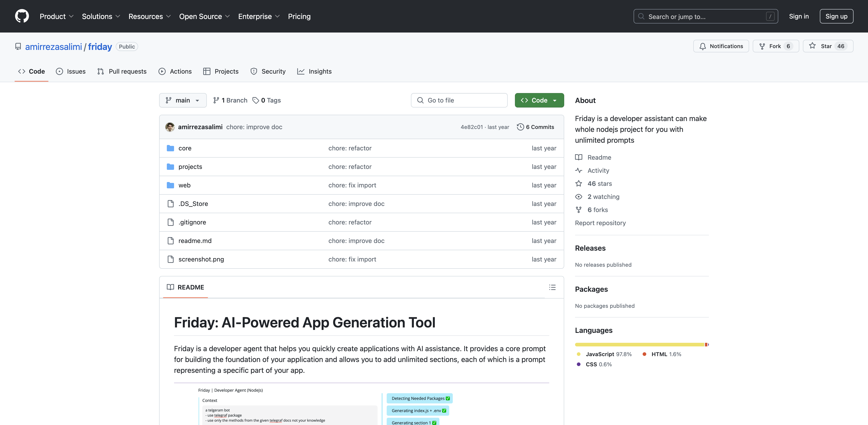
Task: Expand the Product menu
Action: (x=57, y=16)
